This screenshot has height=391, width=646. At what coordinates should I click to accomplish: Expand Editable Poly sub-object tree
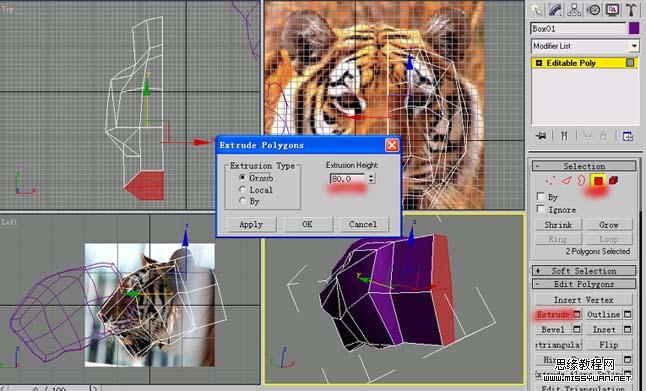pyautogui.click(x=538, y=63)
